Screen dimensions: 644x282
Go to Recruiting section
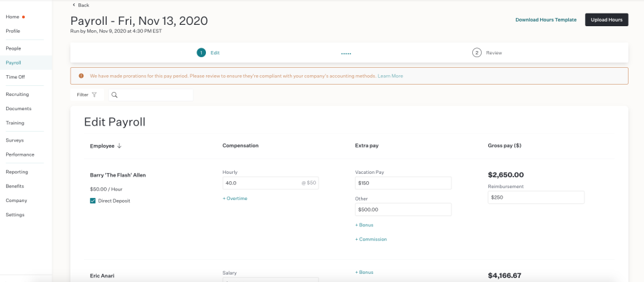17,94
